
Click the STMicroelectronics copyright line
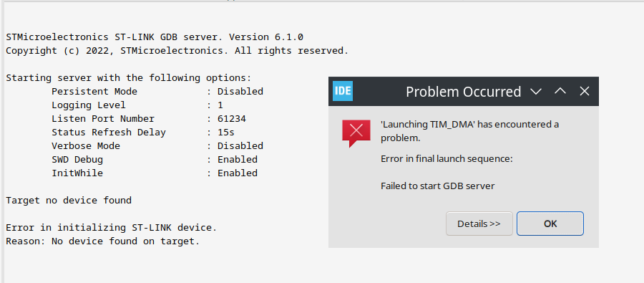pyautogui.click(x=177, y=51)
